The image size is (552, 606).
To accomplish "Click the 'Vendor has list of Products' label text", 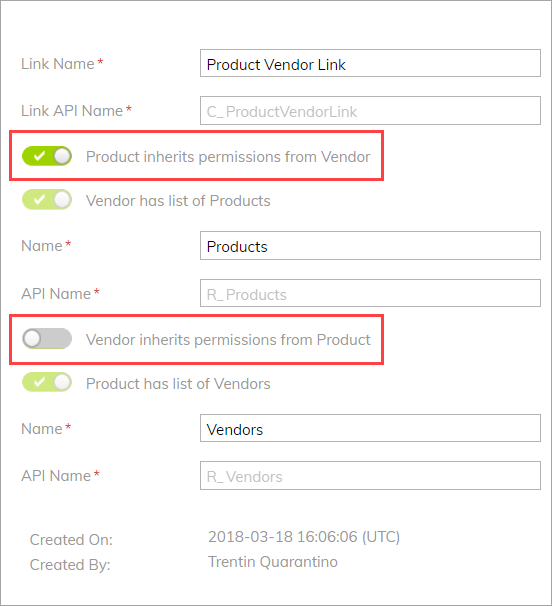I will (x=178, y=201).
